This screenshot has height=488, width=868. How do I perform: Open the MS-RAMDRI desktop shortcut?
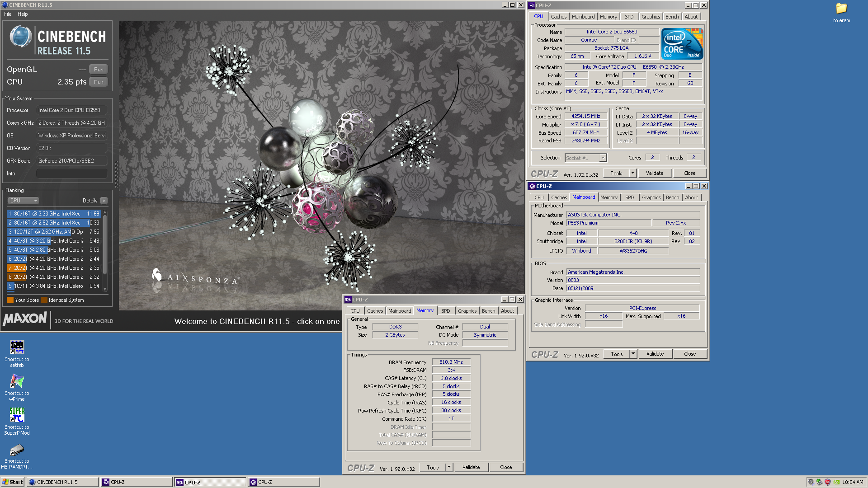[17, 455]
